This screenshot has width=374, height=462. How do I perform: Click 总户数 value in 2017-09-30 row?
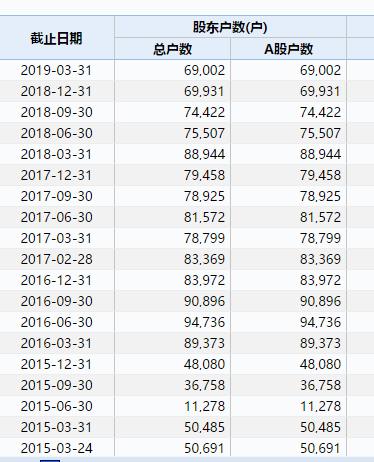204,196
